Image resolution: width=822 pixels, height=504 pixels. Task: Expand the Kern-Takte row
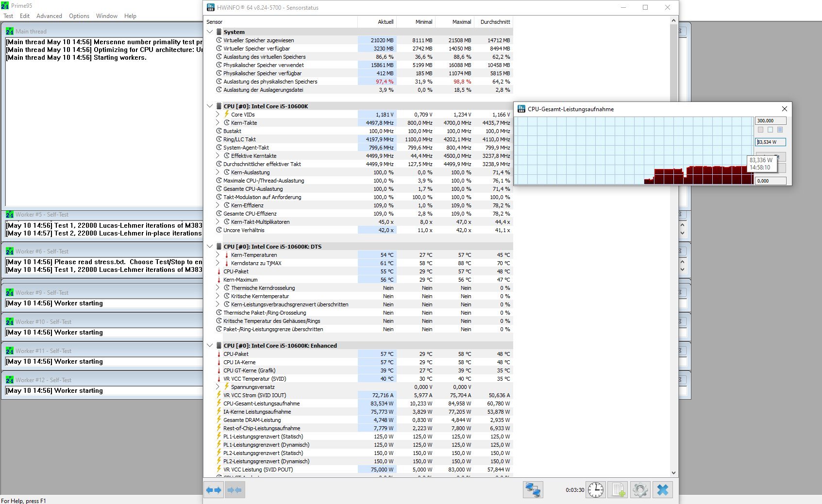click(218, 123)
